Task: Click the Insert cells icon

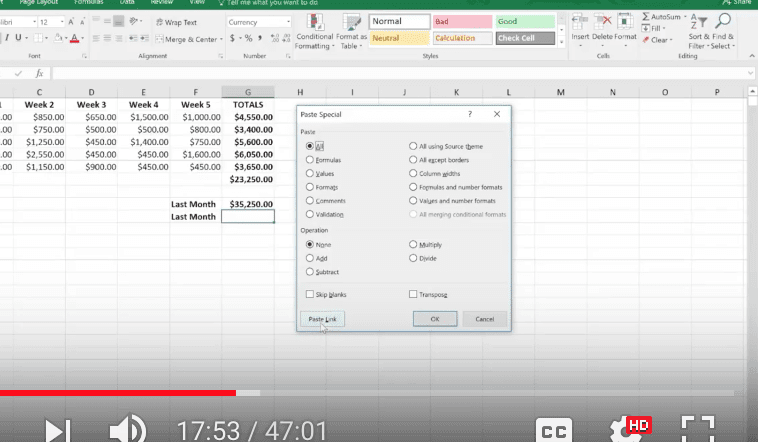Action: pos(580,24)
